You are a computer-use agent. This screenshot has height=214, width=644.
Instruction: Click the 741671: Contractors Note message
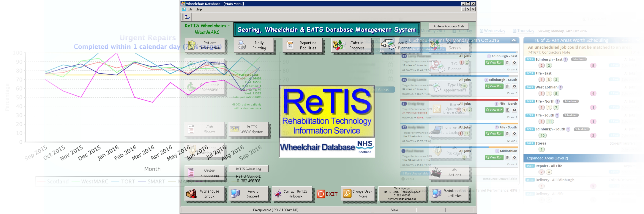[x=549, y=52]
